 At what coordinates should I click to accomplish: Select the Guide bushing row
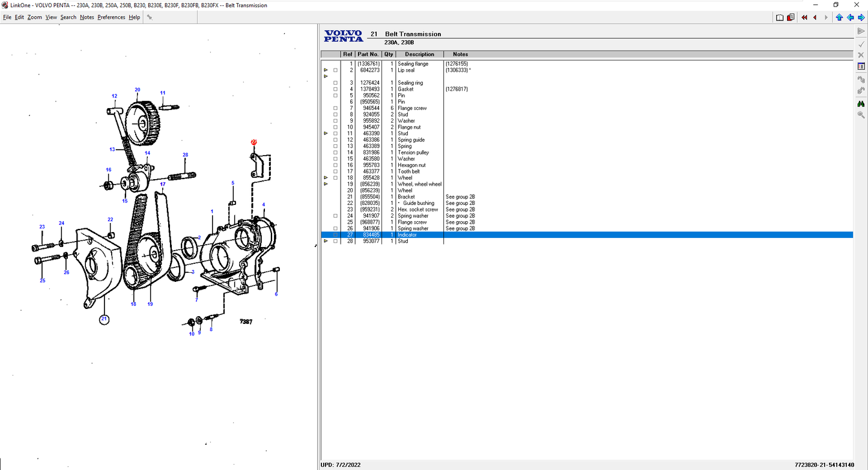pyautogui.click(x=587, y=203)
